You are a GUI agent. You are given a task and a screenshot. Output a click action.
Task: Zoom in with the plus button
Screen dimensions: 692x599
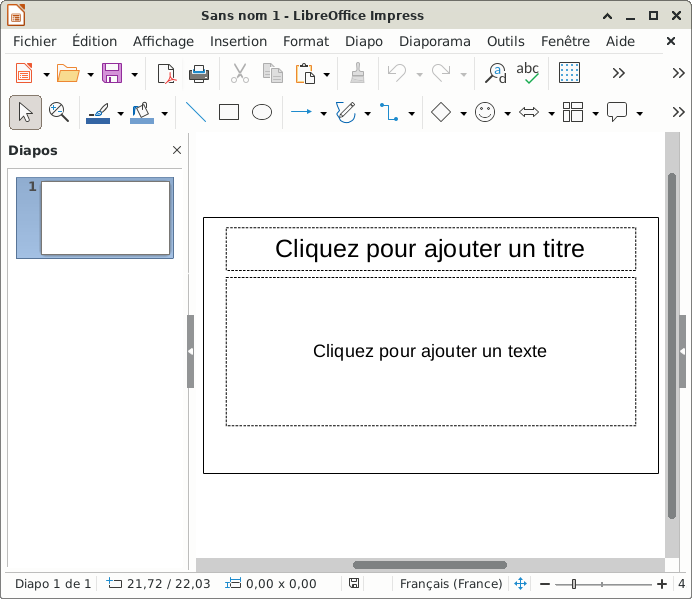662,584
